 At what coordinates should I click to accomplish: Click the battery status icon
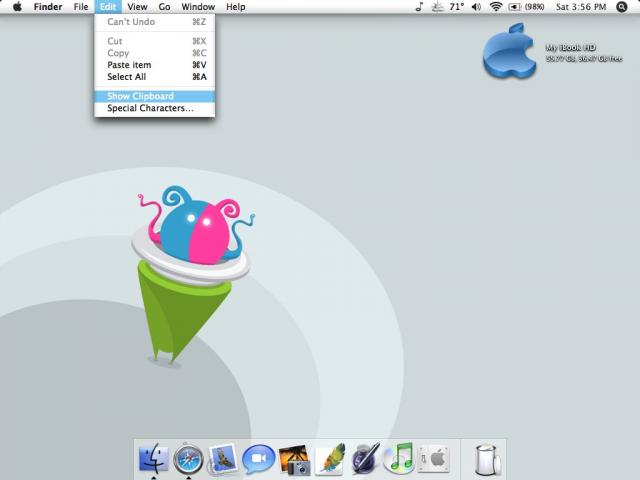514,7
